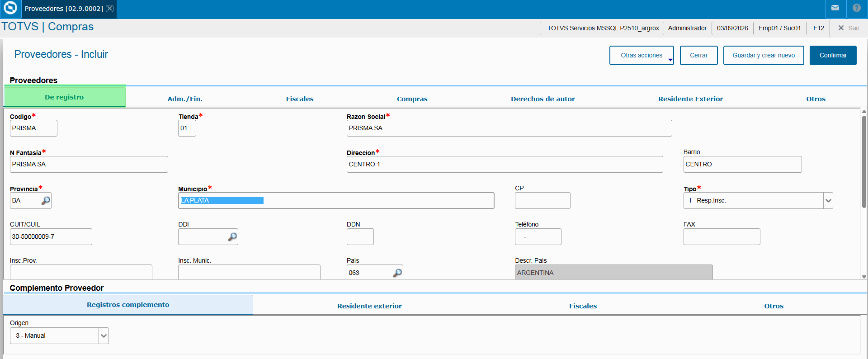Expand the Tipo dropdown arrow
This screenshot has height=359, width=868.
(828, 200)
